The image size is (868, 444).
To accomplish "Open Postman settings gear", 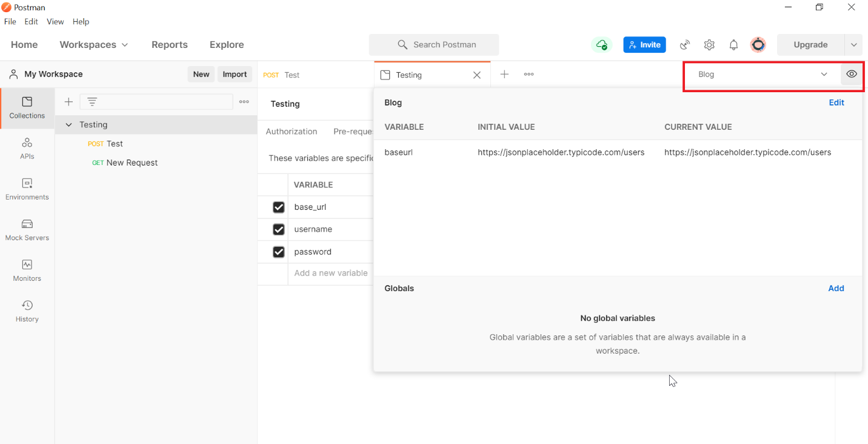I will pos(709,44).
